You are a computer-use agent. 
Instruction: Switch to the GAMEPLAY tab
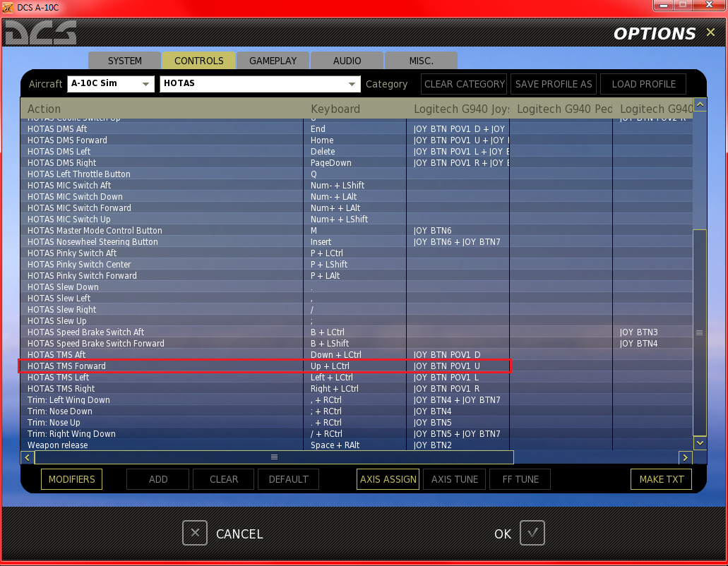coord(273,61)
